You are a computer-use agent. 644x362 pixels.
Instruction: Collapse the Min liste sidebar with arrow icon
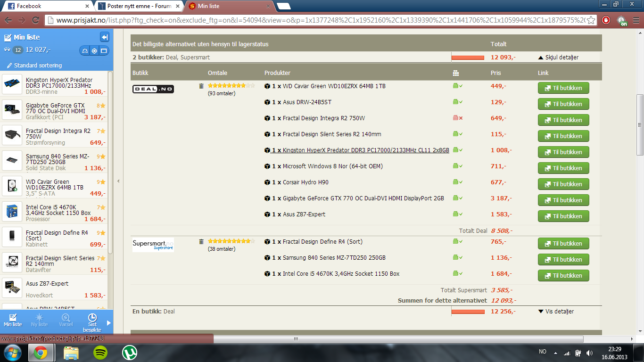click(x=105, y=37)
